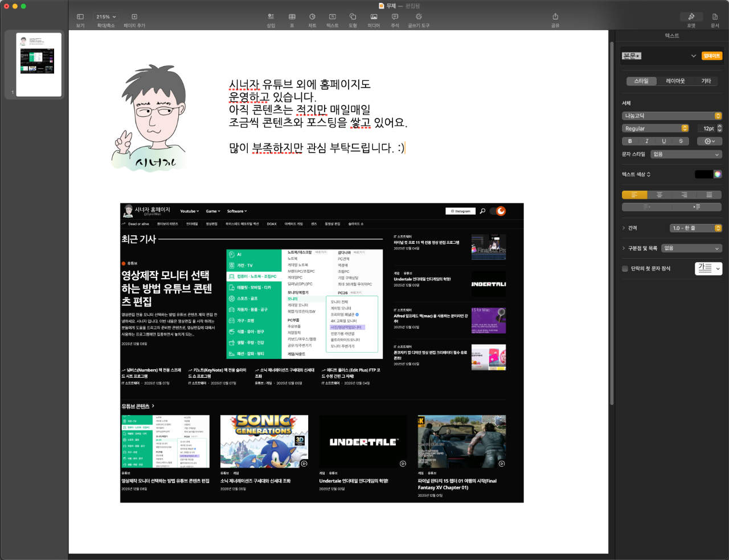Switch to the 레이아웃 tab
The image size is (729, 560).
click(x=675, y=81)
